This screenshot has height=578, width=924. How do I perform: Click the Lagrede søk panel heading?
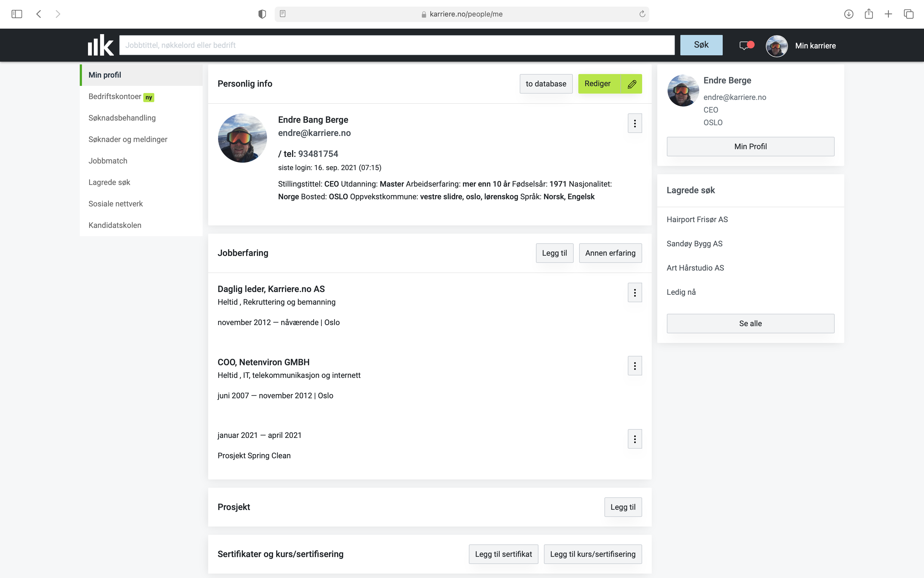point(690,190)
